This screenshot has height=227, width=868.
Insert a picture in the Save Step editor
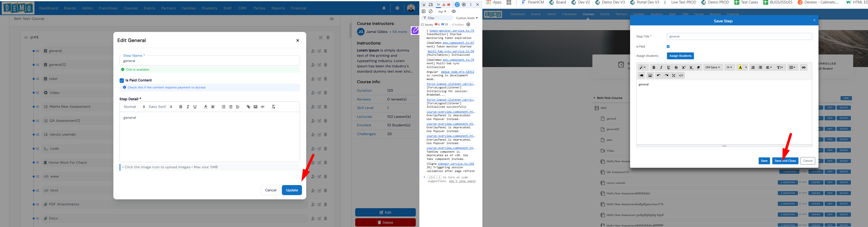(x=650, y=75)
